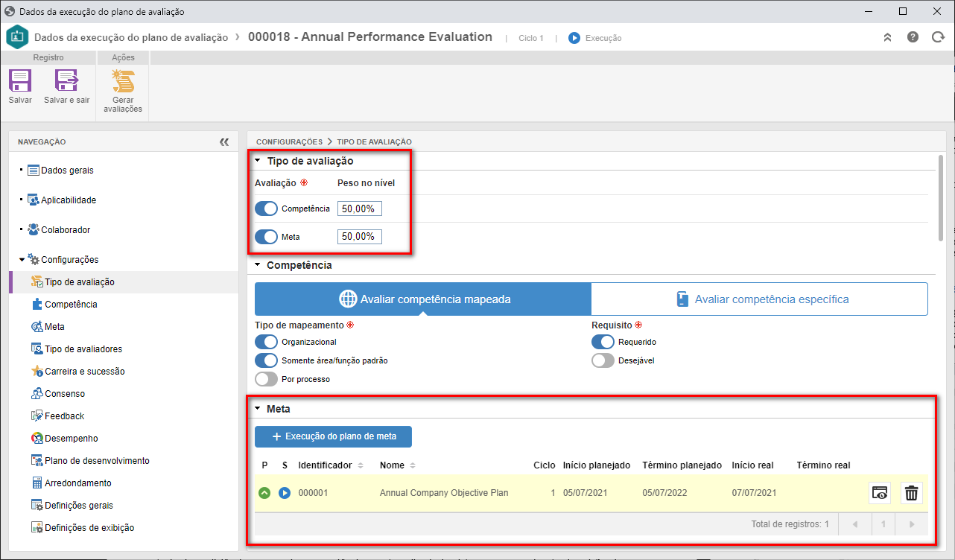
Task: Click the Meta target icon
Action: pos(37,327)
